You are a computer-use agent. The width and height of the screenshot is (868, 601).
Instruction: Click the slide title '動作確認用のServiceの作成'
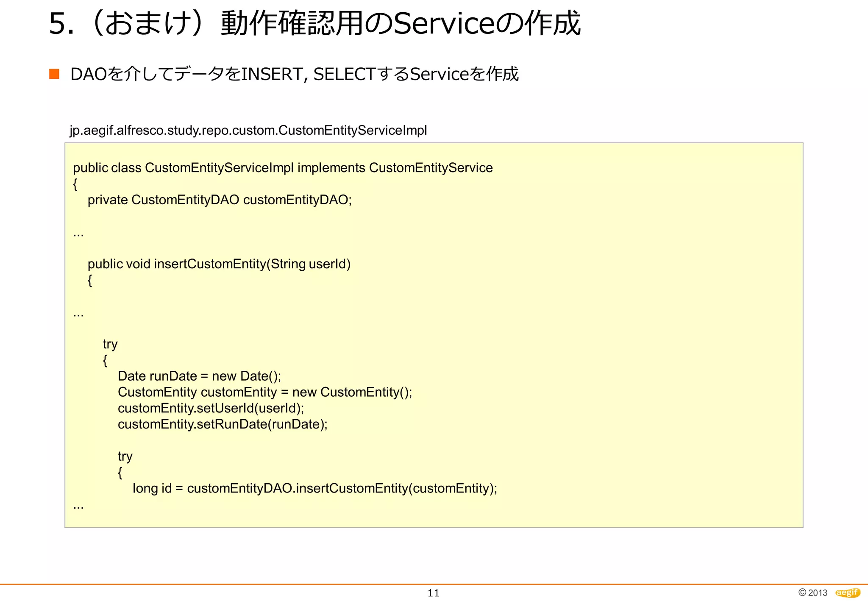coord(401,23)
